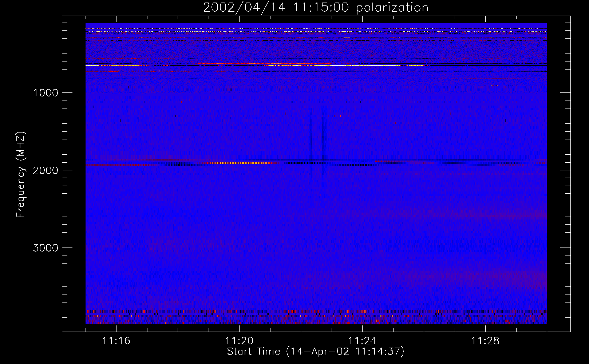Click the '11:16' time axis label
This screenshot has height=364, width=589.
[x=116, y=341]
